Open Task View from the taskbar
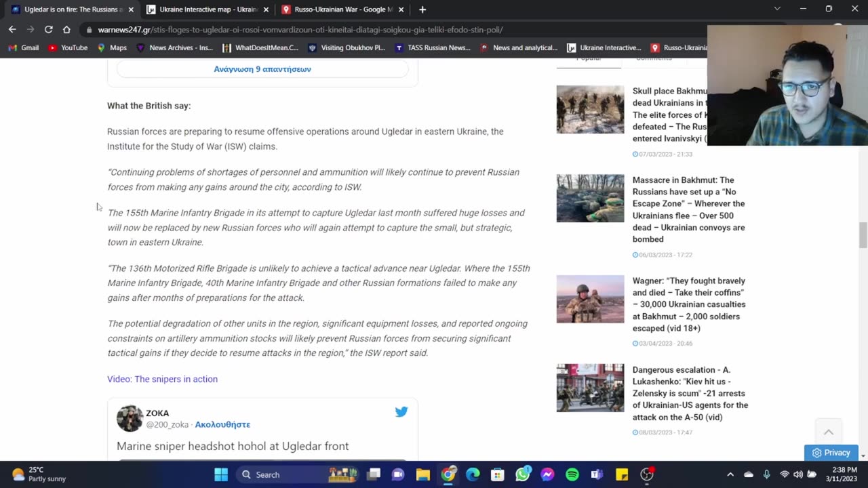Image resolution: width=868 pixels, height=488 pixels. [374, 474]
